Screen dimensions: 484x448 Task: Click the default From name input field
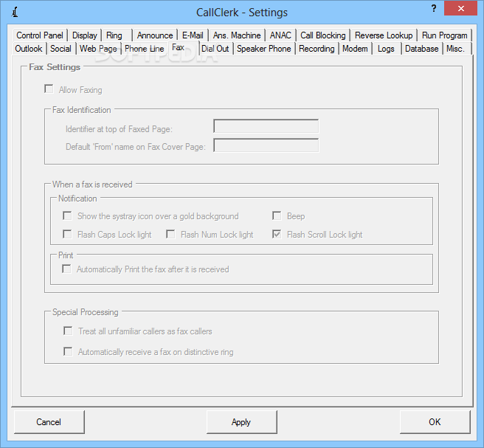[x=266, y=145]
